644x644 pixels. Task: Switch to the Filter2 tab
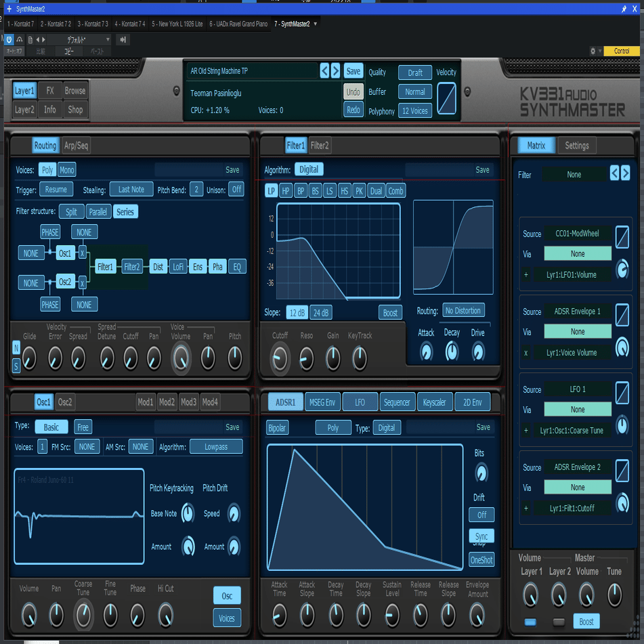320,146
